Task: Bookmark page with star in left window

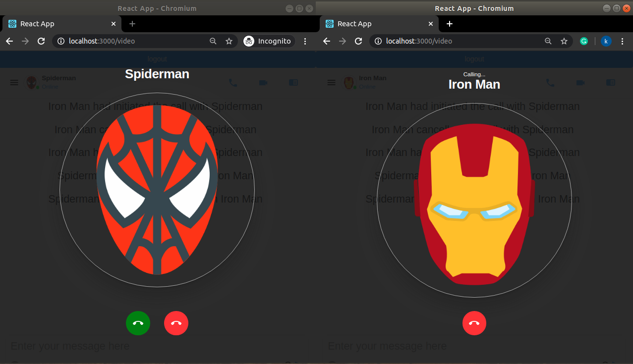Action: (229, 41)
